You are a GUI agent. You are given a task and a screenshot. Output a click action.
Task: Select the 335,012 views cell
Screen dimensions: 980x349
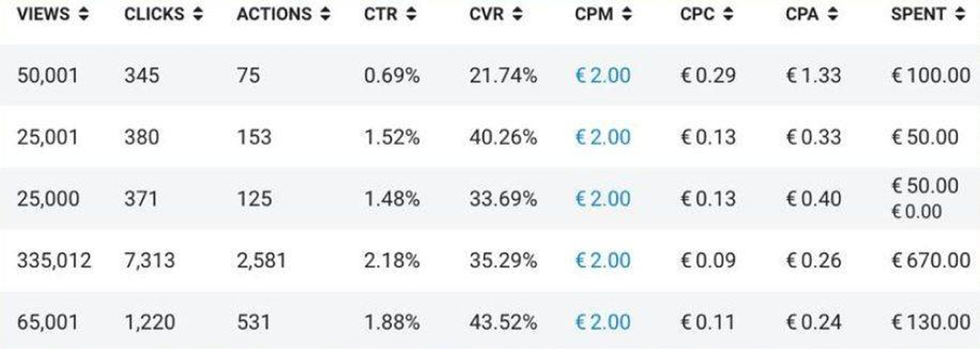[x=54, y=260]
